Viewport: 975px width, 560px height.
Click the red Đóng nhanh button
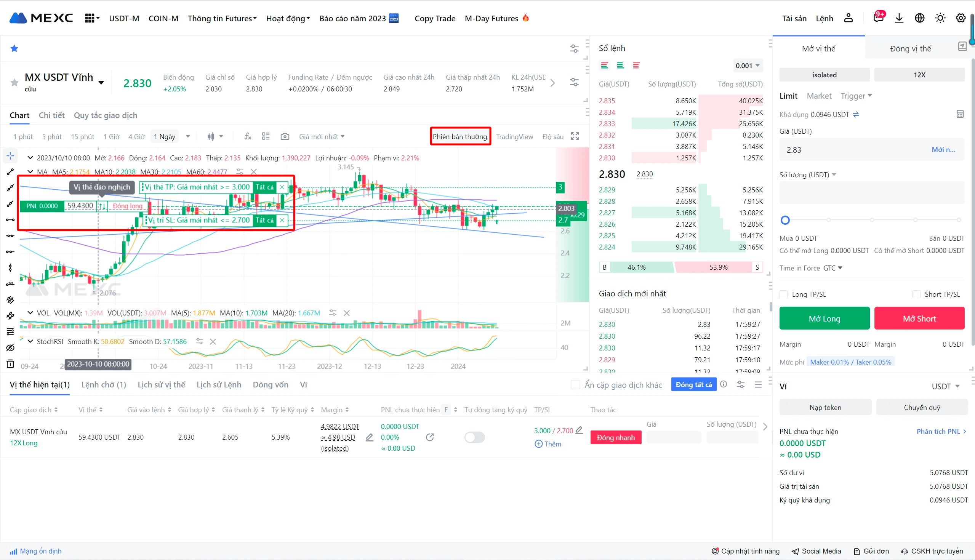pyautogui.click(x=615, y=438)
